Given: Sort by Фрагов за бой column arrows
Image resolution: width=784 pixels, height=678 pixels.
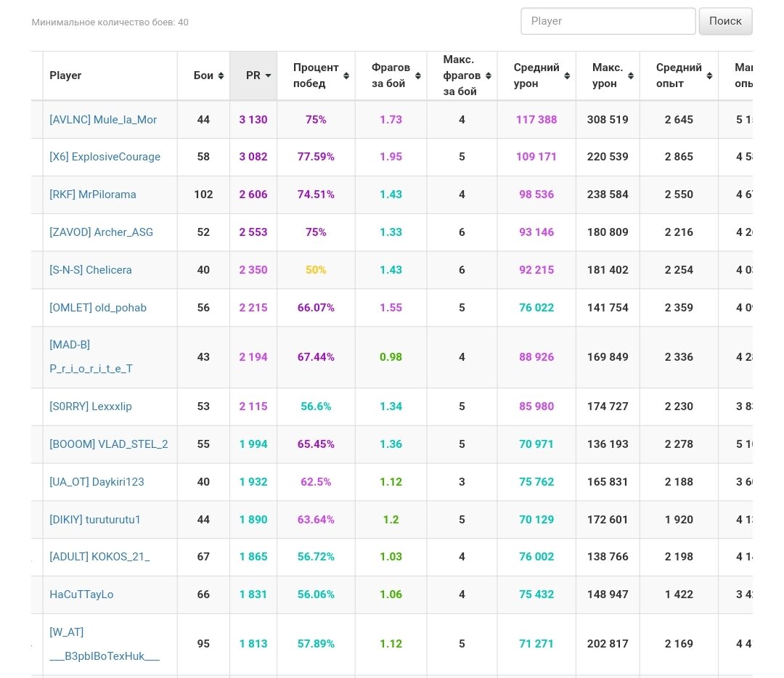Looking at the screenshot, I should pos(418,75).
